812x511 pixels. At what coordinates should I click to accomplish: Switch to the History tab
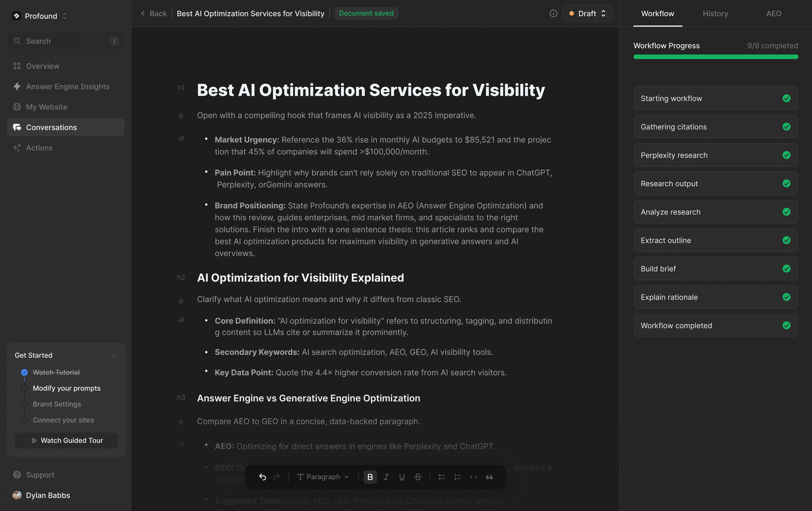click(715, 13)
